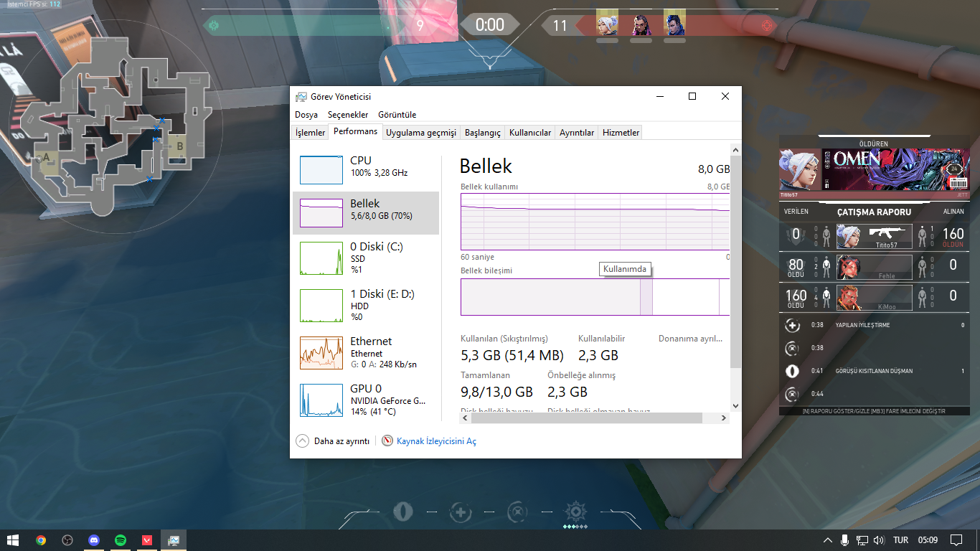This screenshot has width=980, height=551.
Task: Click the crossed-circle ability icon in bottom HUD
Action: click(x=517, y=512)
